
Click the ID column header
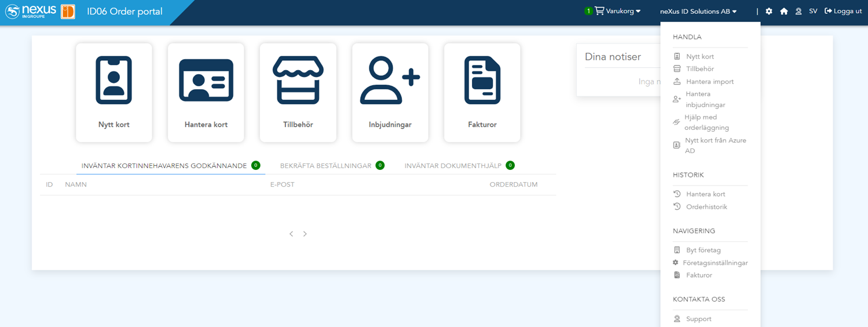pyautogui.click(x=50, y=185)
